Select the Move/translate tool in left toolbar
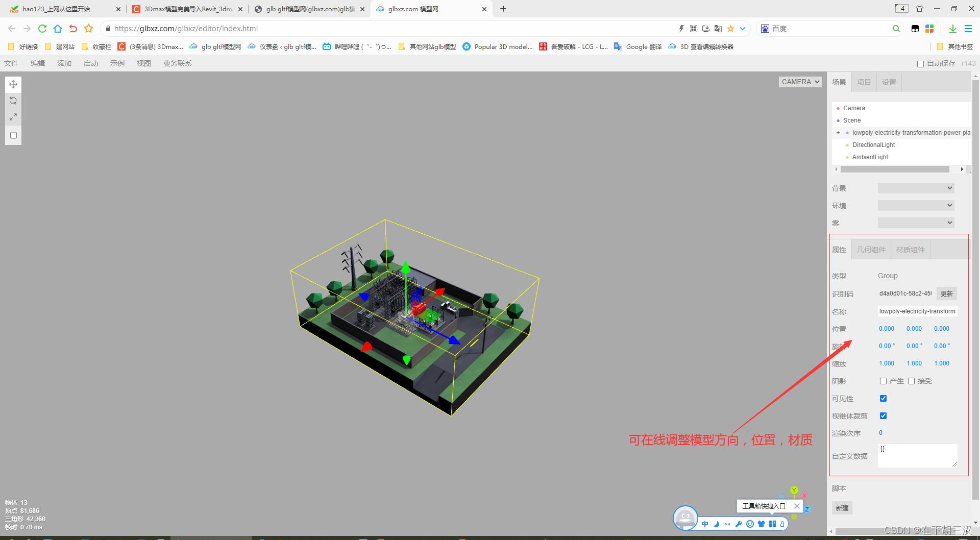Viewport: 980px width, 540px height. [13, 84]
